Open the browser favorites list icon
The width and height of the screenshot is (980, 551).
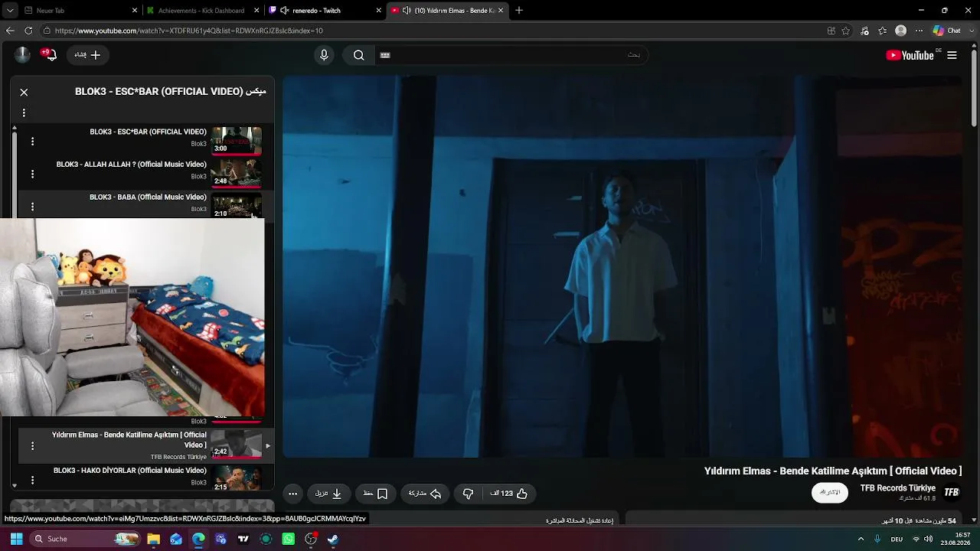(x=883, y=31)
